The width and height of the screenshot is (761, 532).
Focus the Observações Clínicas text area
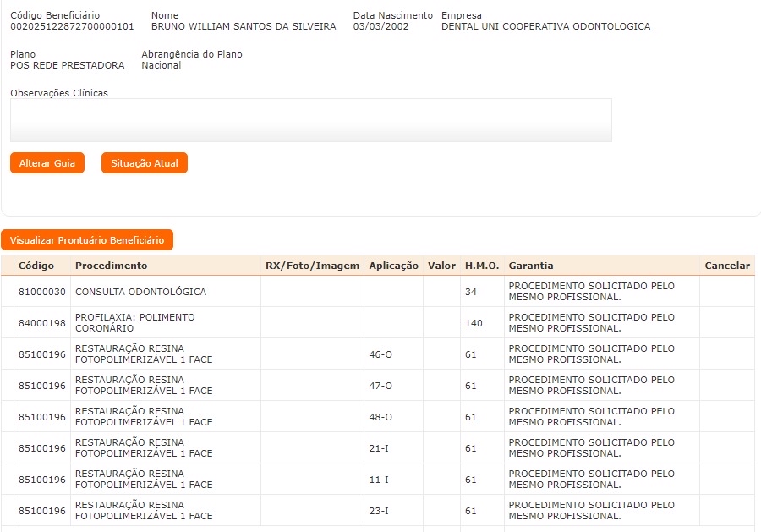tap(310, 120)
